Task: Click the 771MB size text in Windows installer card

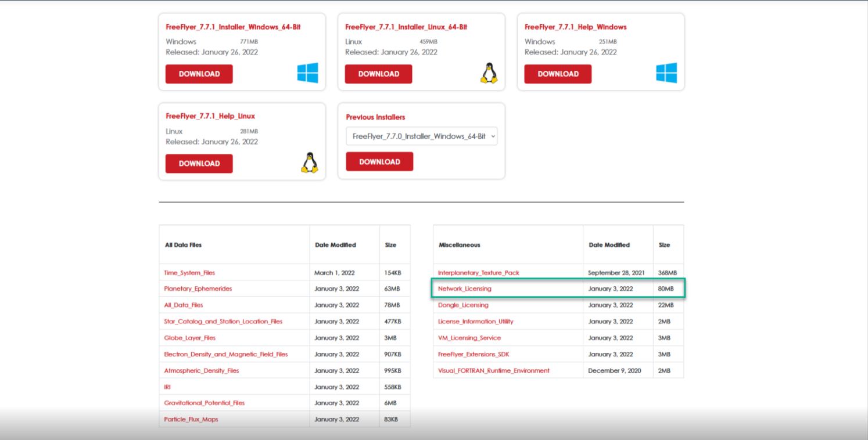Action: [249, 42]
